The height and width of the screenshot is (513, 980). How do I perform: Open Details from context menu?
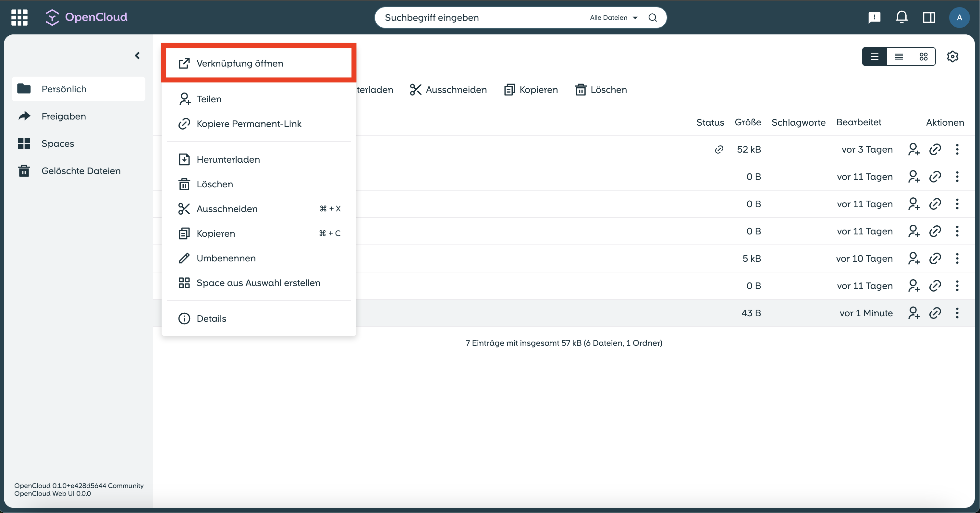(259, 319)
